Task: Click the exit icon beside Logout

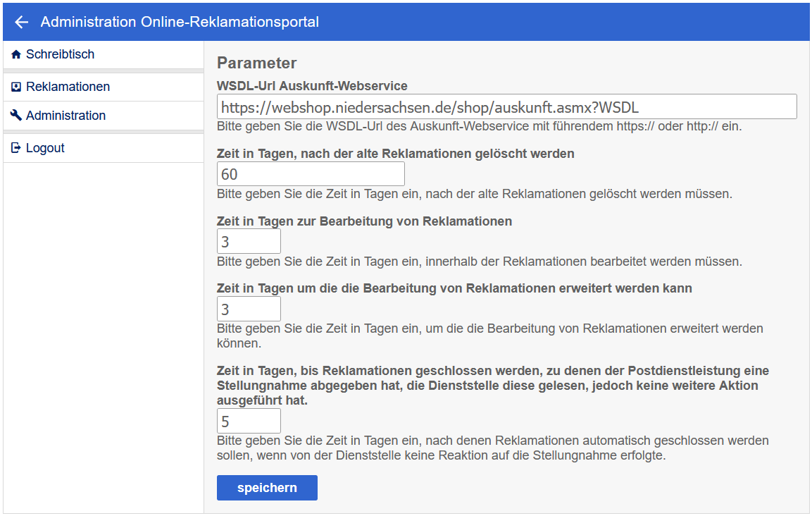Action: click(16, 148)
